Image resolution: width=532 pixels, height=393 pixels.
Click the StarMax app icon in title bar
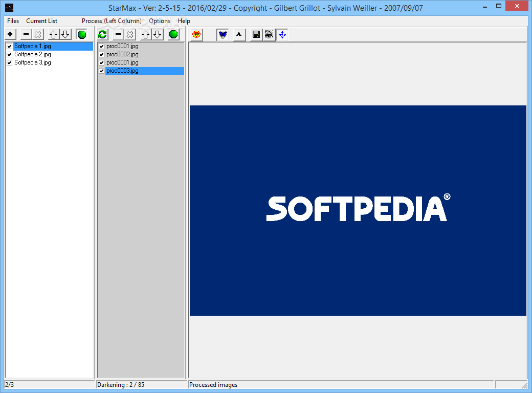[9, 8]
